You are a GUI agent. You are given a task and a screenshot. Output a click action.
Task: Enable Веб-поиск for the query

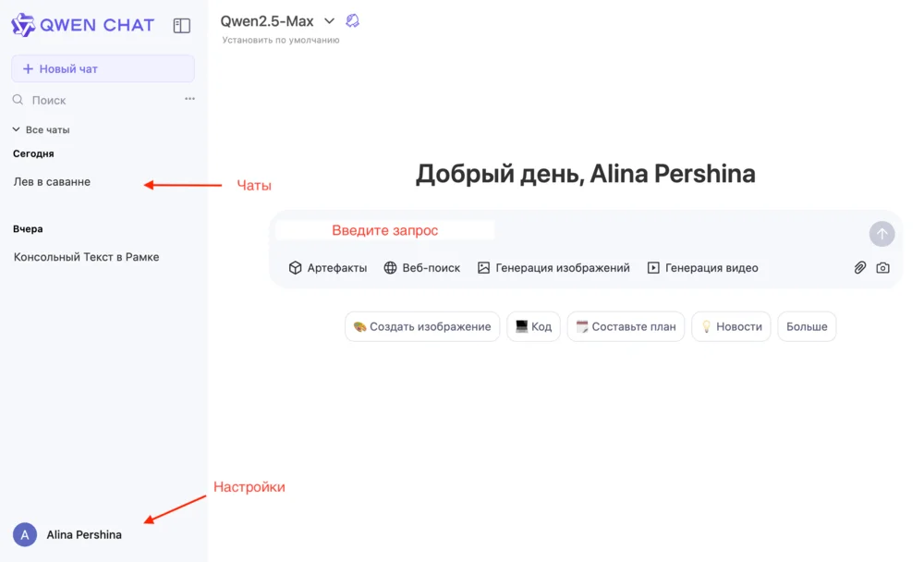click(x=422, y=268)
